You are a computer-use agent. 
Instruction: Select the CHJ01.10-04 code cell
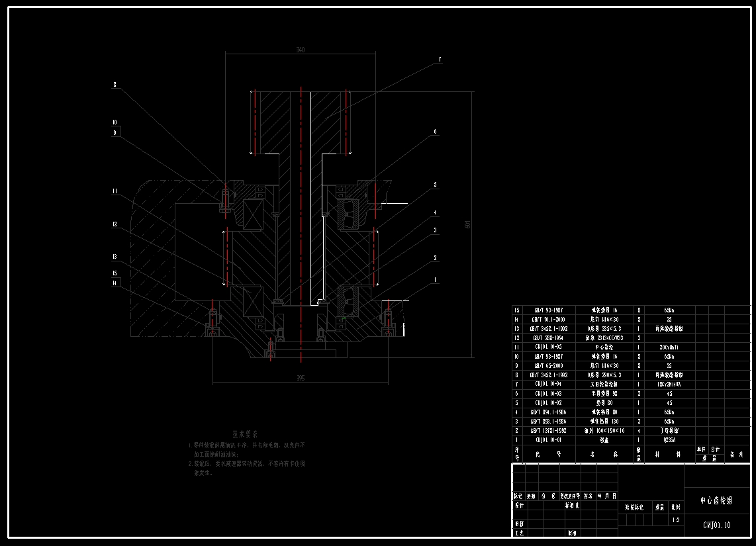coord(547,384)
